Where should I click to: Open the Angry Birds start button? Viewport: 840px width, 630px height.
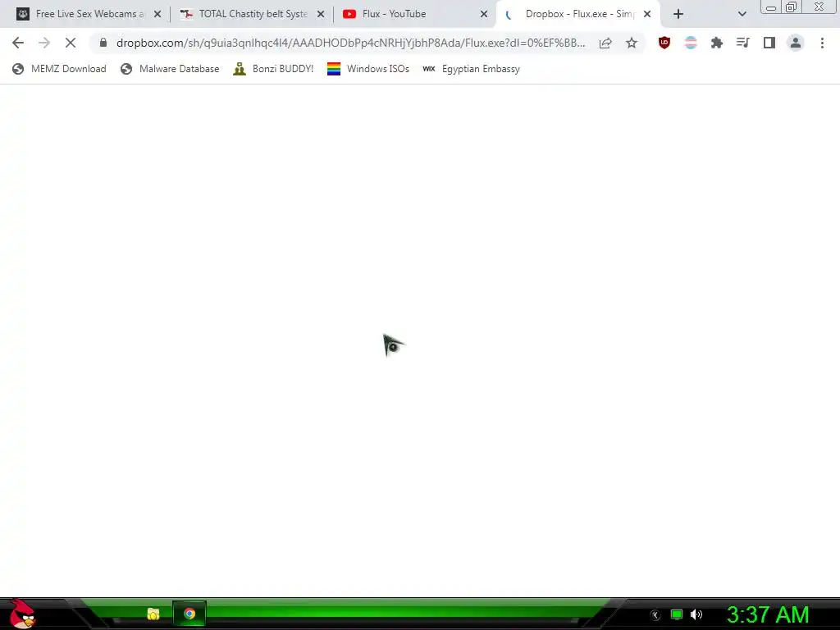point(22,614)
